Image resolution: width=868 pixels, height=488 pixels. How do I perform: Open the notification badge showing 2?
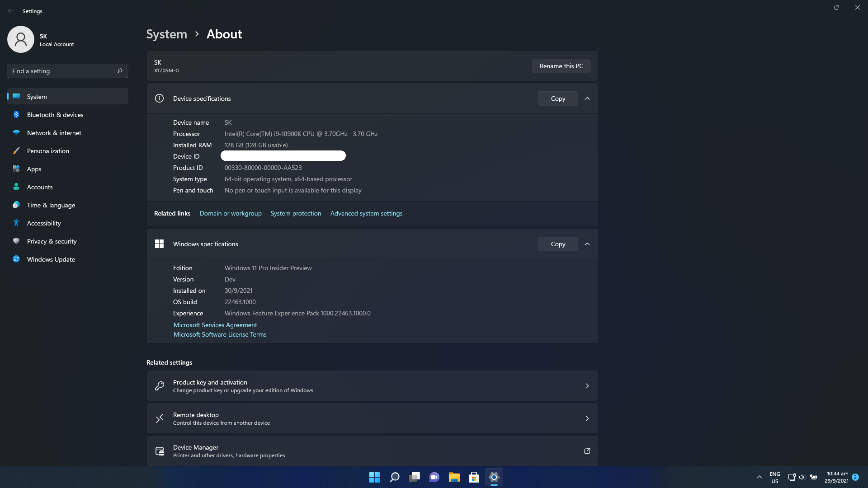click(855, 477)
